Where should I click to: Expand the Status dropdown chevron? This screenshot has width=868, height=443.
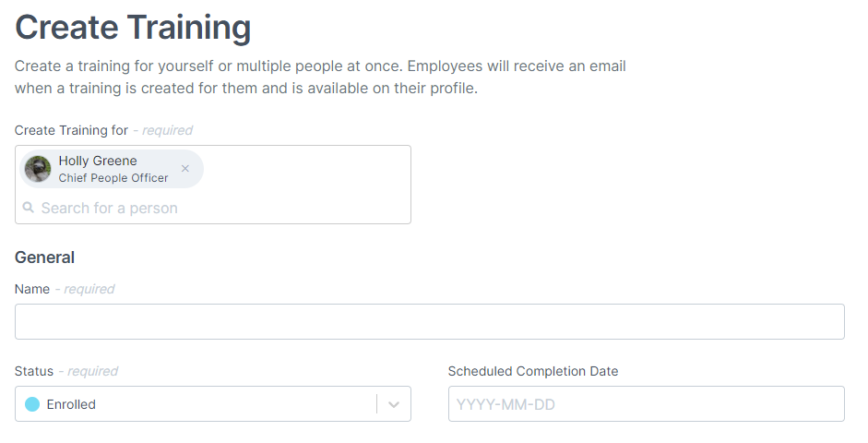pyautogui.click(x=394, y=404)
